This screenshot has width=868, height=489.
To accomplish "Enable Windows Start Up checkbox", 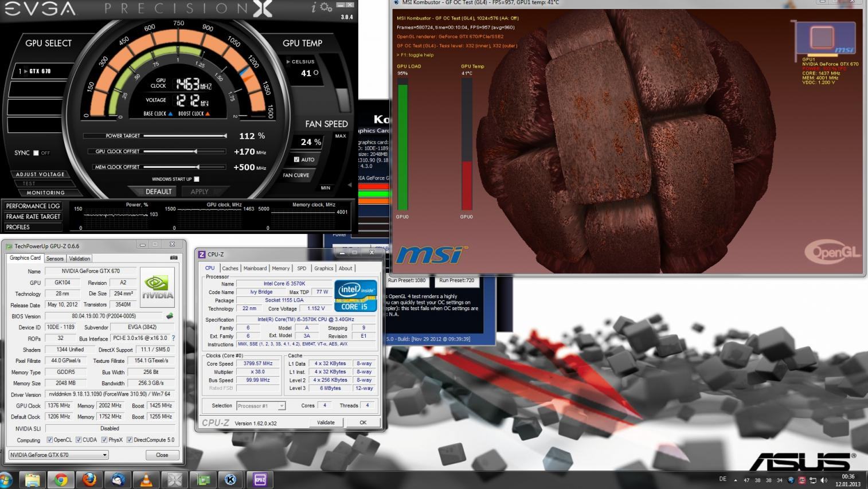I will click(x=197, y=179).
